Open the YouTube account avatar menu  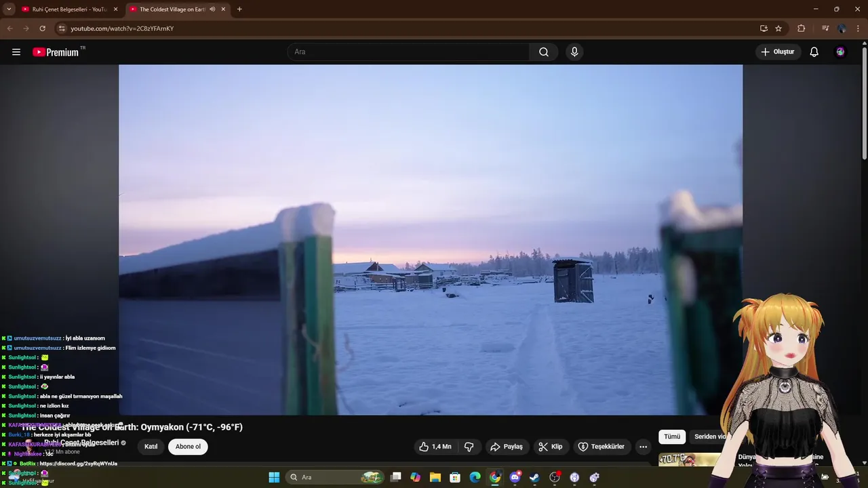tap(840, 52)
